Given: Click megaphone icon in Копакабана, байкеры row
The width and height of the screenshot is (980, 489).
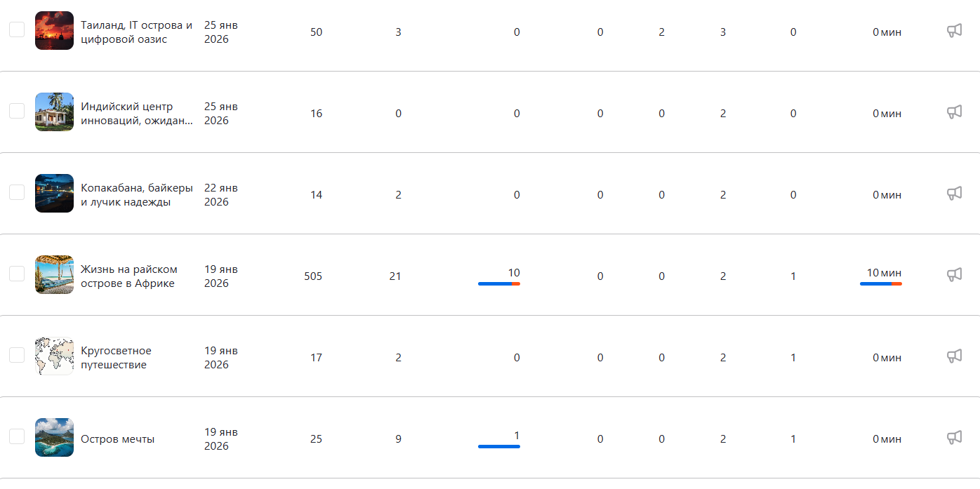Looking at the screenshot, I should [954, 194].
